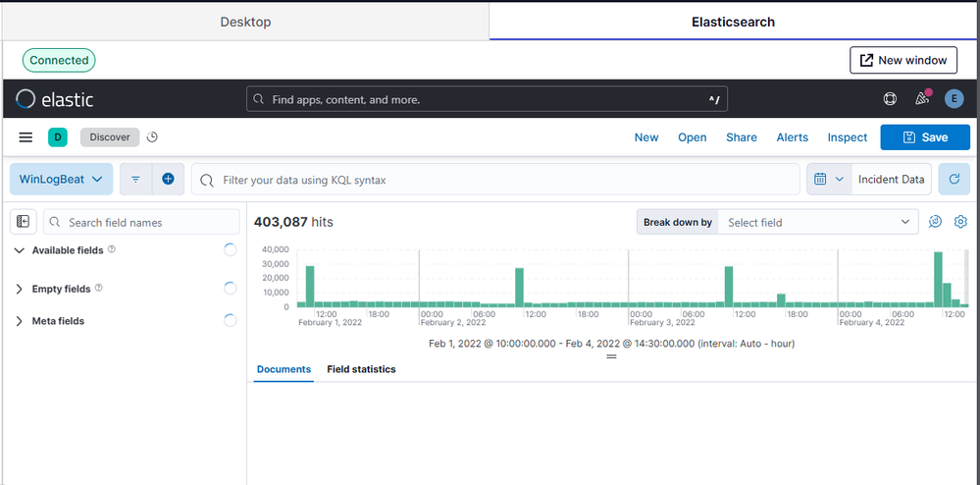Open the Break down by field dropdown

click(x=818, y=223)
